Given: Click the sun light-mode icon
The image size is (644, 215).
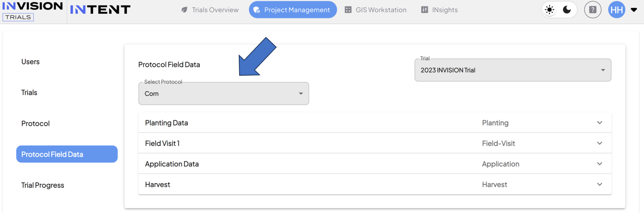Looking at the screenshot, I should pyautogui.click(x=550, y=10).
